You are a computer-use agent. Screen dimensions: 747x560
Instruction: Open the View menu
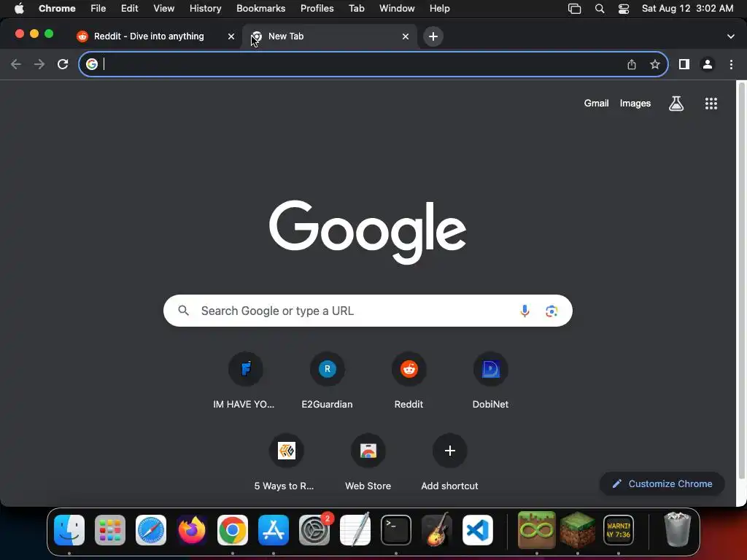point(164,9)
